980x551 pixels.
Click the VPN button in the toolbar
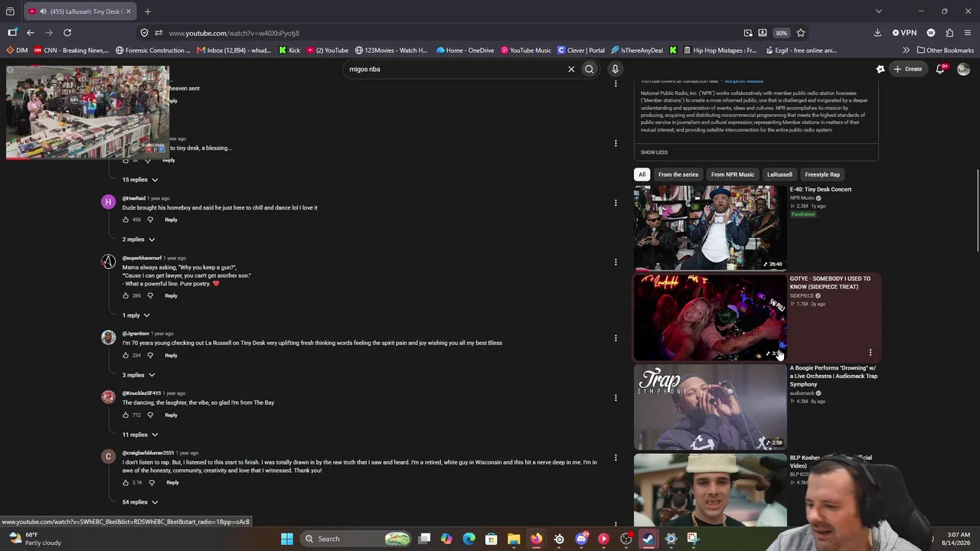tap(904, 33)
